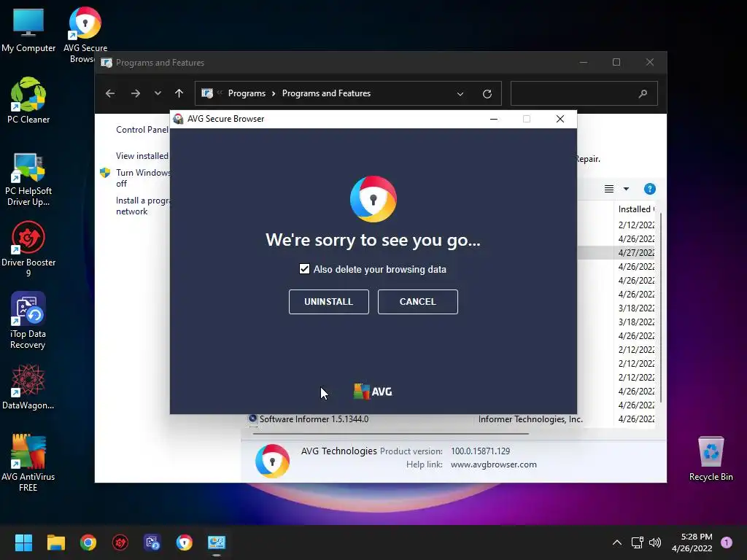Open My Computer desktop icon
Screen dimensions: 747x560
pyautogui.click(x=28, y=29)
